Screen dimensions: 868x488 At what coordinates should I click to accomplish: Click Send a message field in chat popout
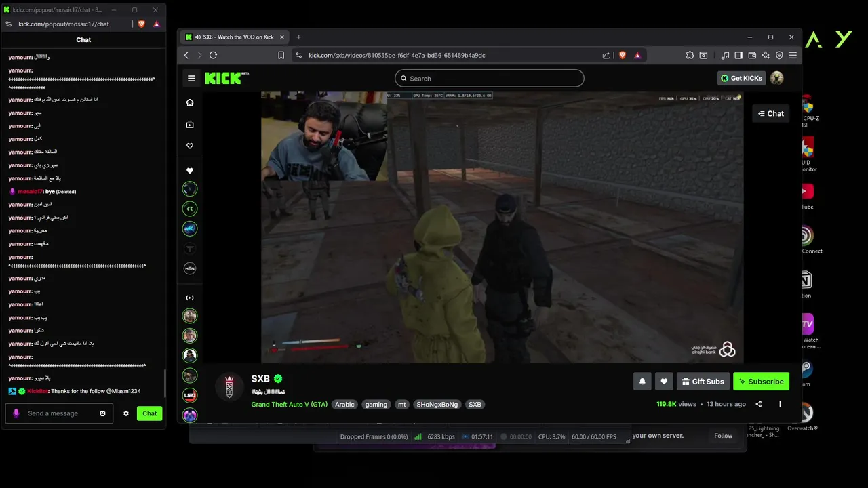coord(60,413)
